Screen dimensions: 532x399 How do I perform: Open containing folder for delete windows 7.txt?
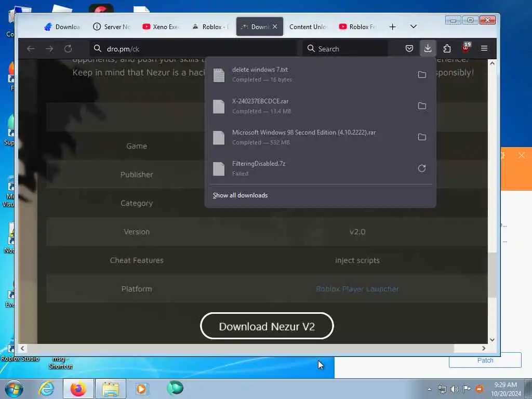[422, 74]
